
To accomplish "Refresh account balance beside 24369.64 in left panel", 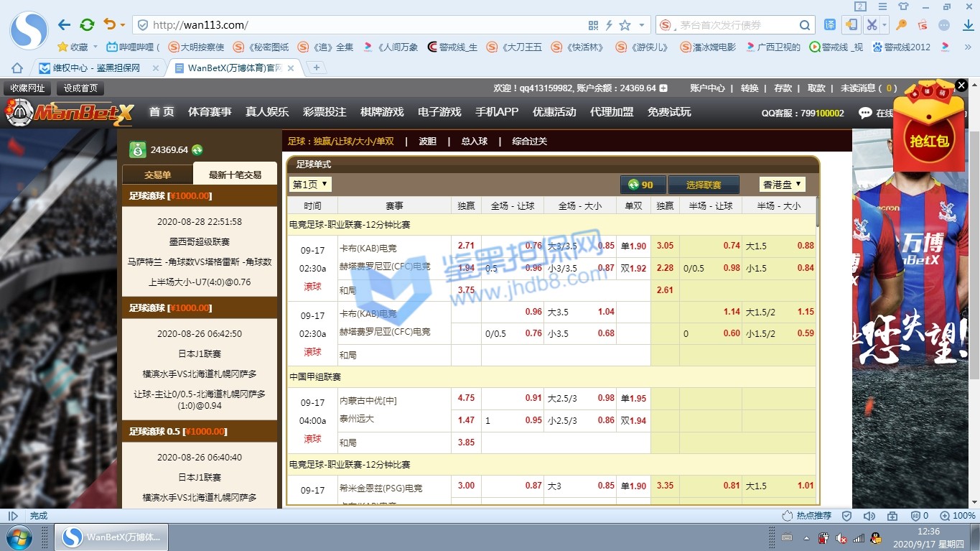I will click(197, 150).
